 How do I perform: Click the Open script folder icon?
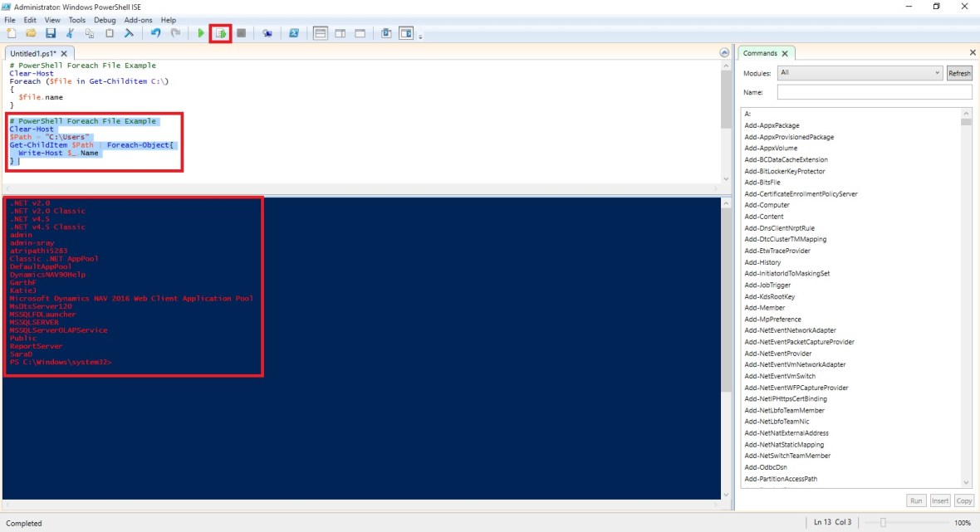31,33
